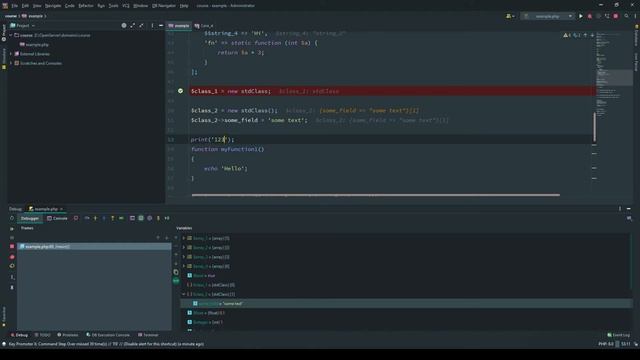The width and height of the screenshot is (640, 360).
Task: Click copy value icon beside Variables
Action: [176, 272]
